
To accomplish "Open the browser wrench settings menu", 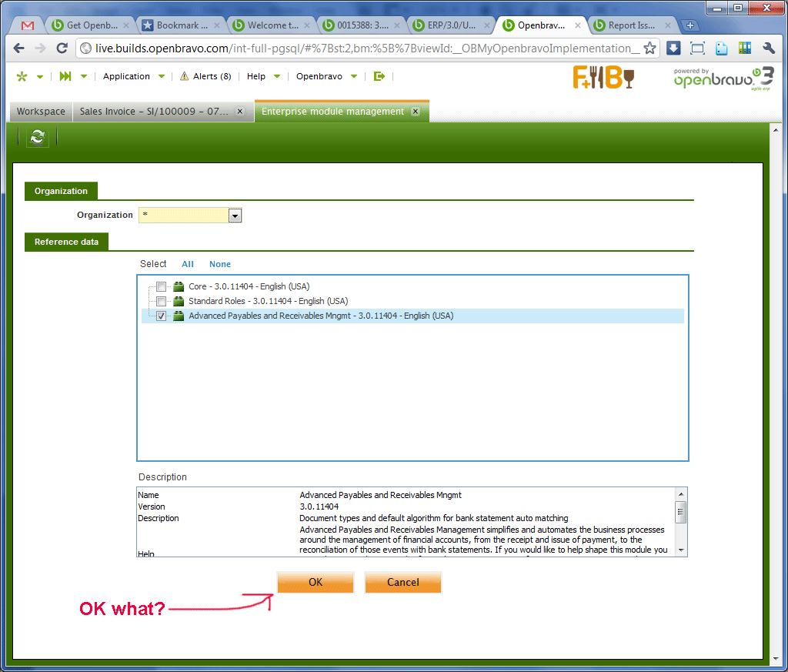I will click(x=769, y=48).
